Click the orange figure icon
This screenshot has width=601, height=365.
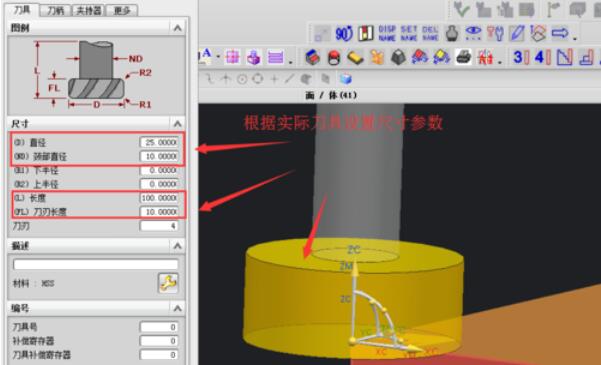(x=377, y=58)
